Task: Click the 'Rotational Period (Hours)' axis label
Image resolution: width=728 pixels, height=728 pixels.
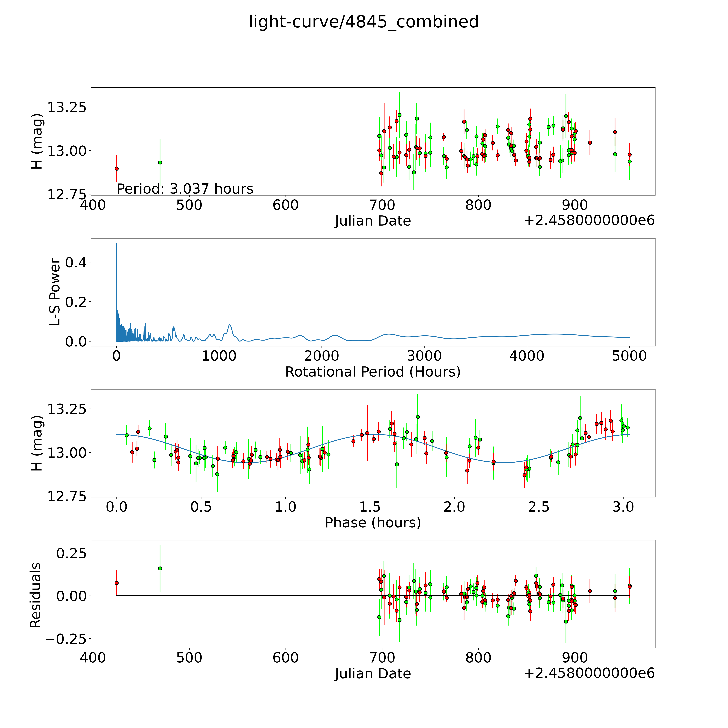Action: coord(373,372)
